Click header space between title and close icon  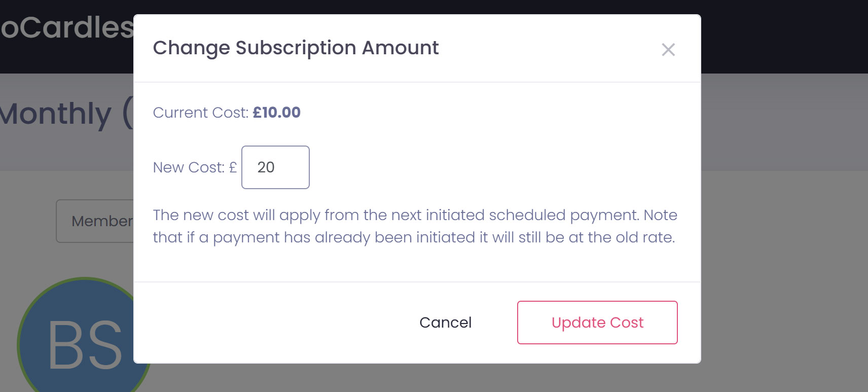tap(548, 49)
